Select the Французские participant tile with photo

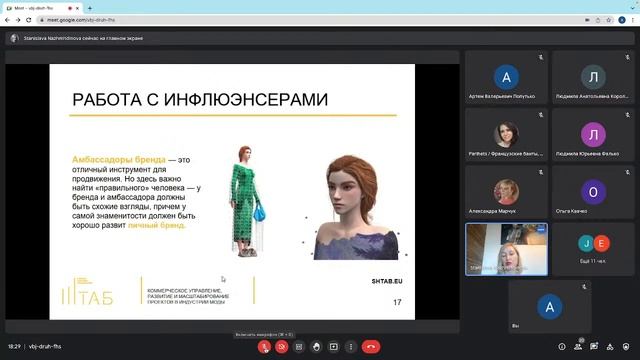coord(506,135)
